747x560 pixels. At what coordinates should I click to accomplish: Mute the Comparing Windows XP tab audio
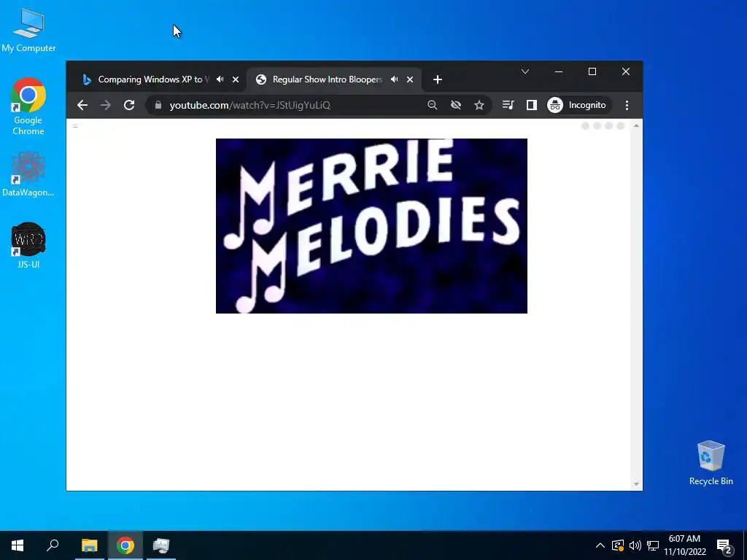click(220, 79)
